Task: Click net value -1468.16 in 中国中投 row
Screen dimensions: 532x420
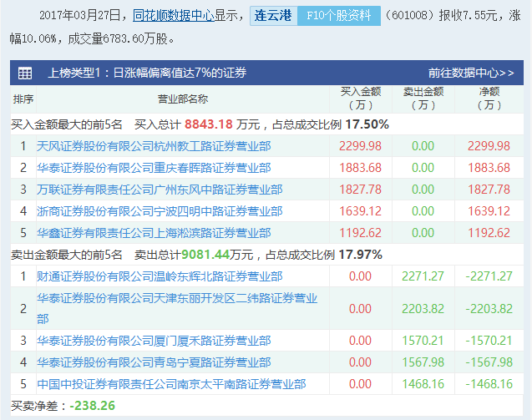Action: click(489, 384)
